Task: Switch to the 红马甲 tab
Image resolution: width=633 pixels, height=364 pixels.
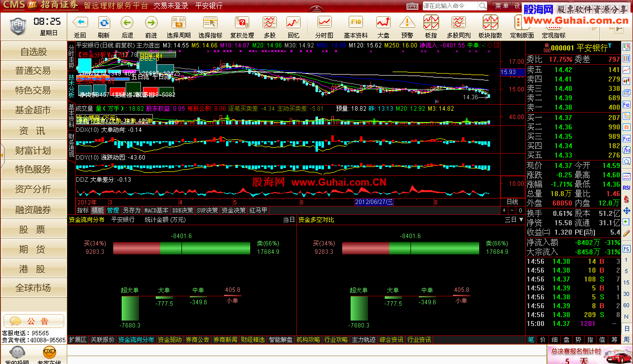Action: point(258,210)
